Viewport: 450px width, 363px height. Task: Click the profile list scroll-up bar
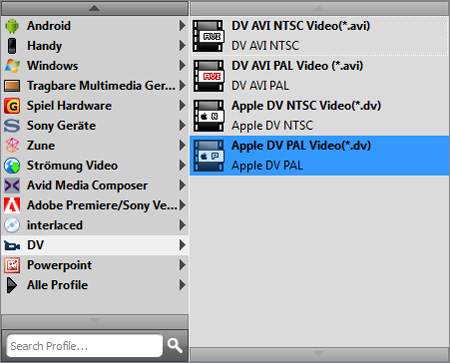tap(319, 8)
